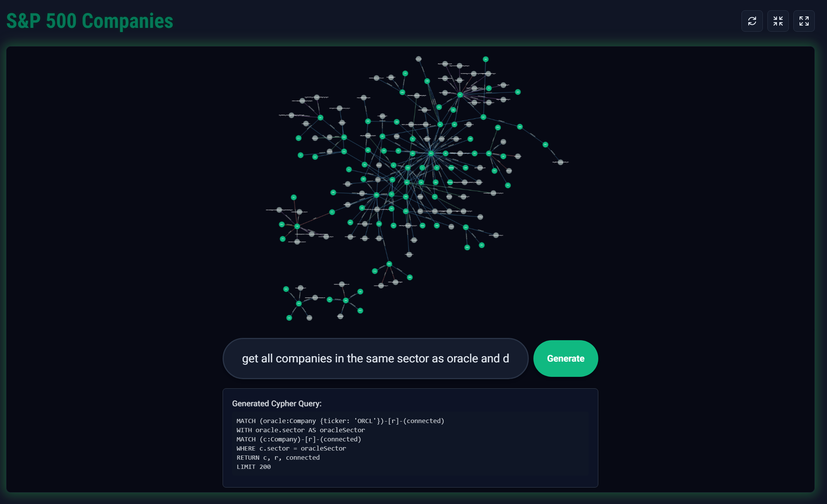The image size is (827, 504).
Task: Click the lowest green node at the graph's bottom-left
Action: click(289, 318)
